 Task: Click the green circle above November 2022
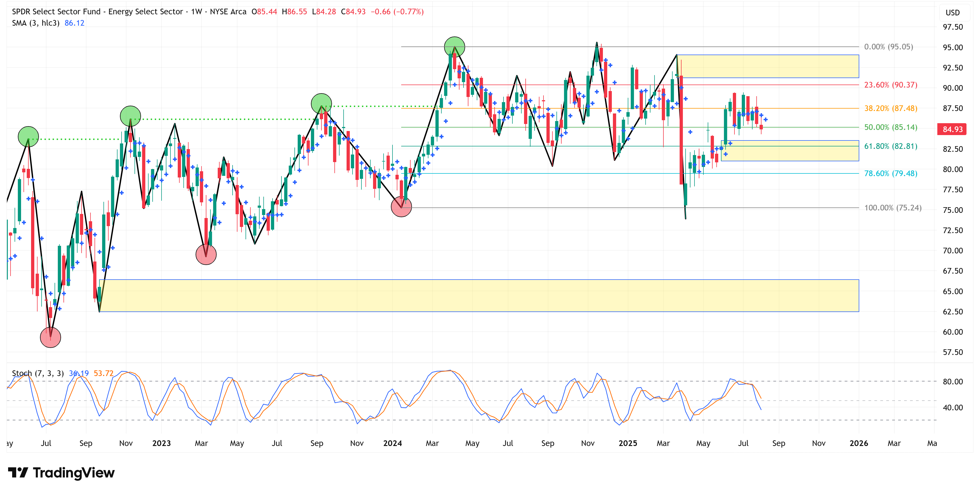click(130, 116)
